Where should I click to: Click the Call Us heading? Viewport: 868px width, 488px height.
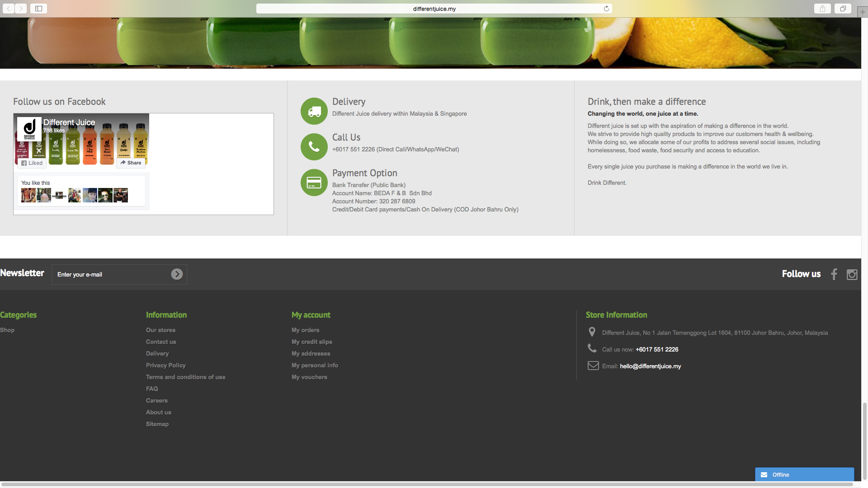(x=346, y=137)
